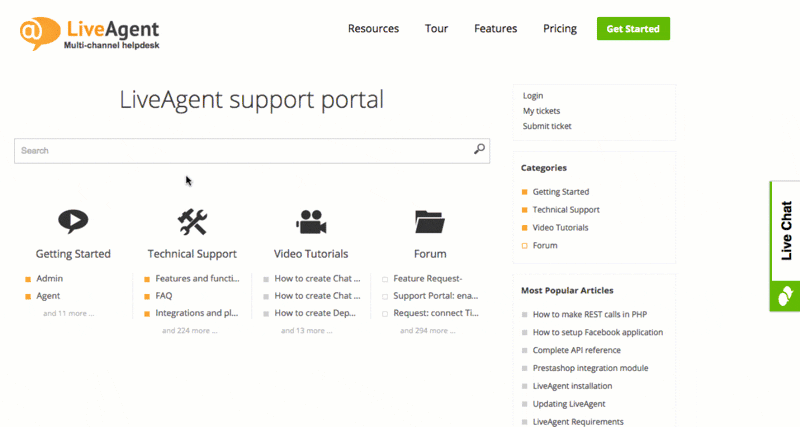Open the Live Chat side tab

[785, 231]
